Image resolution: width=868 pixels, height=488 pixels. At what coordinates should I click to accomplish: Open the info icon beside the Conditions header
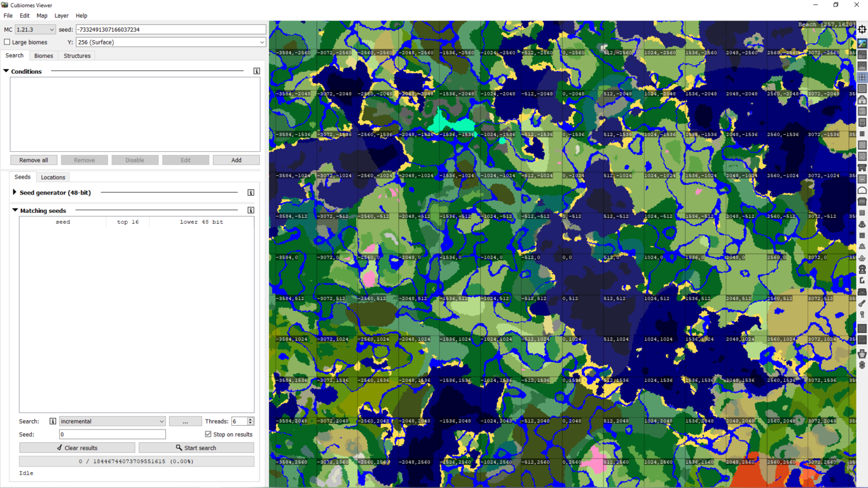point(257,71)
